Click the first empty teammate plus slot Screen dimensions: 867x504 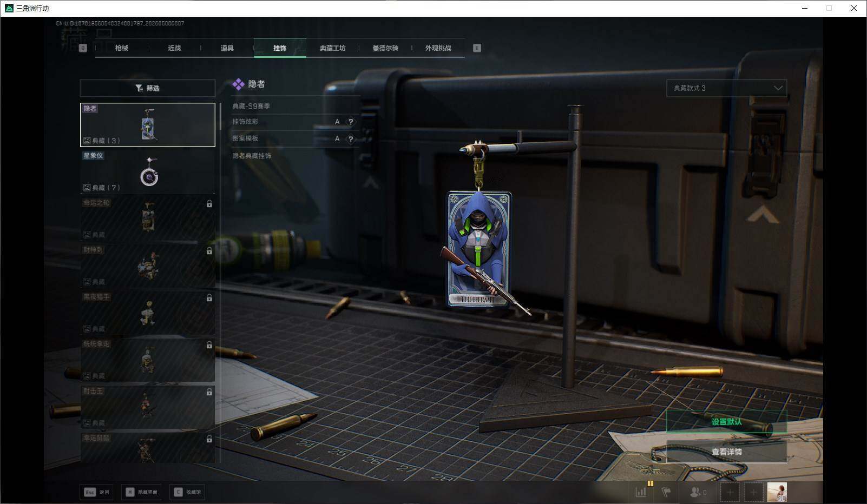pos(730,492)
